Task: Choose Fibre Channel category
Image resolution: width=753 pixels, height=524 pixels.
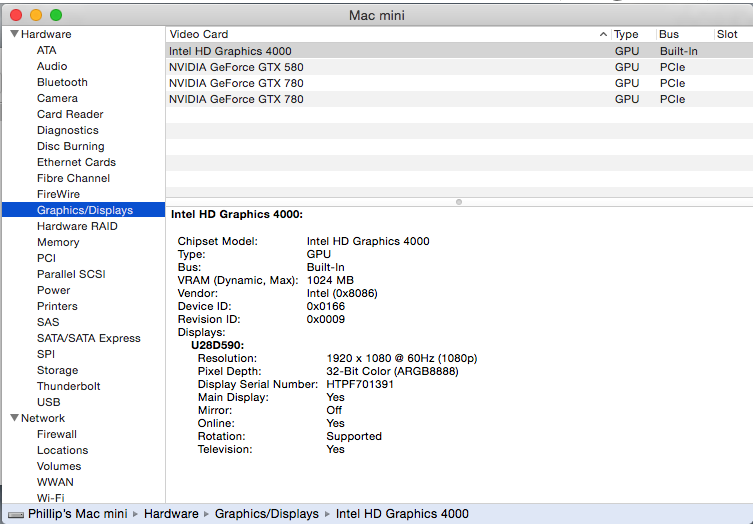Action: coord(73,178)
